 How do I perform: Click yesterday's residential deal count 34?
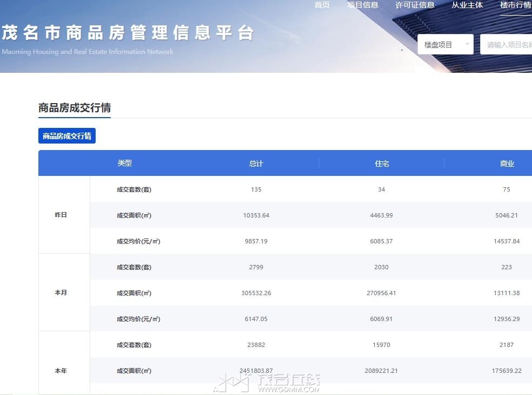pos(381,189)
